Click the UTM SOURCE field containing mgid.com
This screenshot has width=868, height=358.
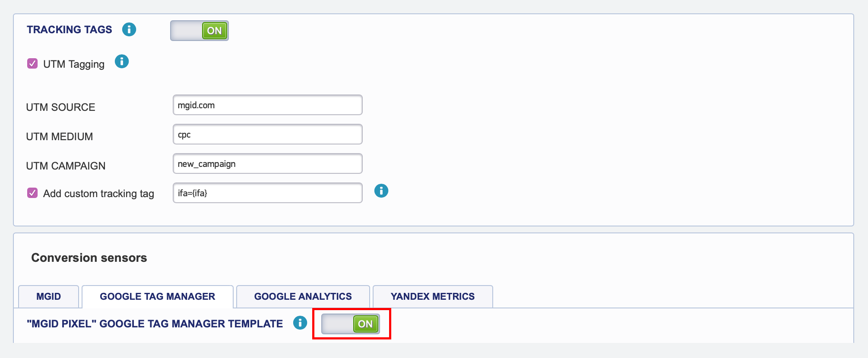268,105
